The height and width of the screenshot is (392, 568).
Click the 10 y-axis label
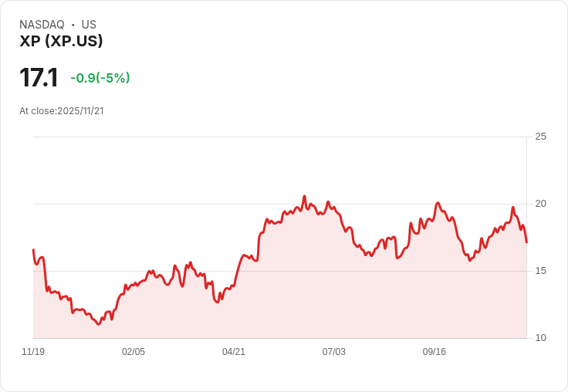pyautogui.click(x=541, y=338)
